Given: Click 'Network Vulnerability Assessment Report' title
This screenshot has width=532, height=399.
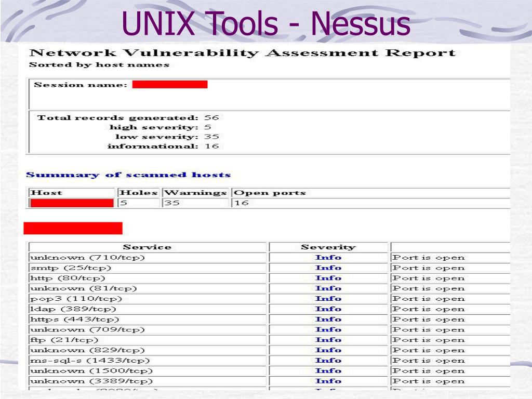Looking at the screenshot, I should click(x=242, y=53).
